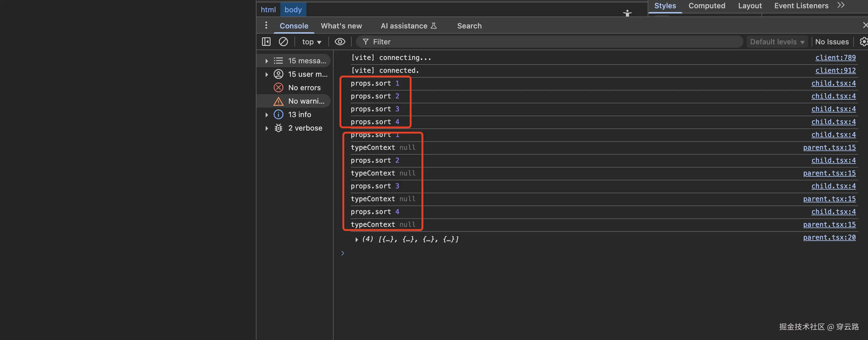Open the three-dot drawer menu
Screen dimensions: 868x340
[x=266, y=26]
